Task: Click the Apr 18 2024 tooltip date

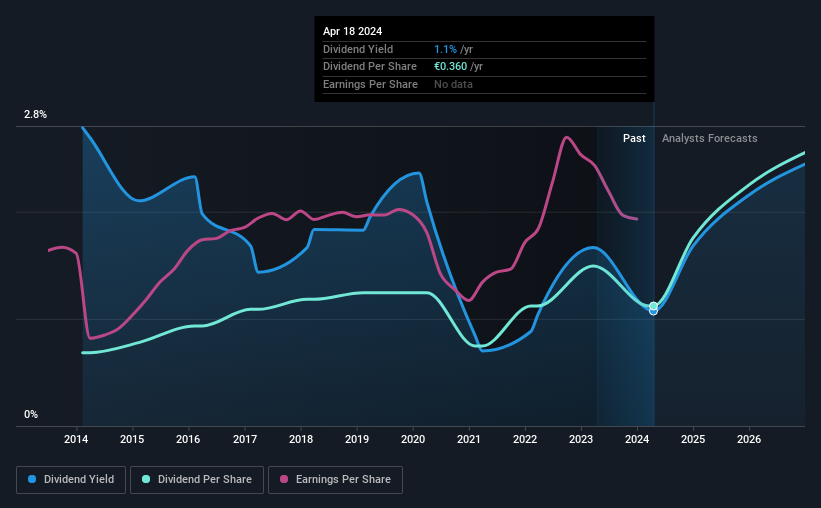Action: (x=352, y=31)
